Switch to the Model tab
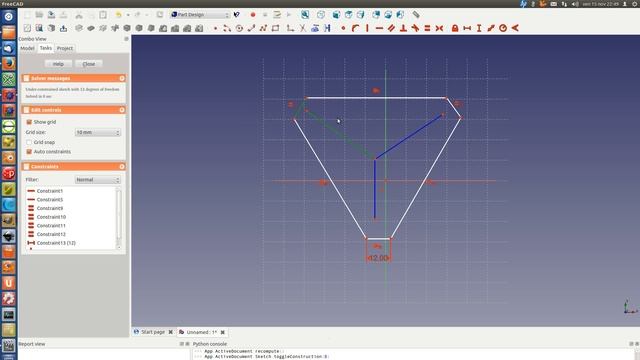Image resolution: width=640 pixels, height=360 pixels. 27,48
